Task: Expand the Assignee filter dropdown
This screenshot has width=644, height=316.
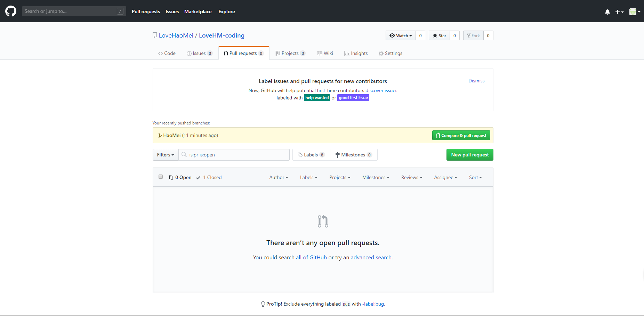Action: click(x=445, y=177)
